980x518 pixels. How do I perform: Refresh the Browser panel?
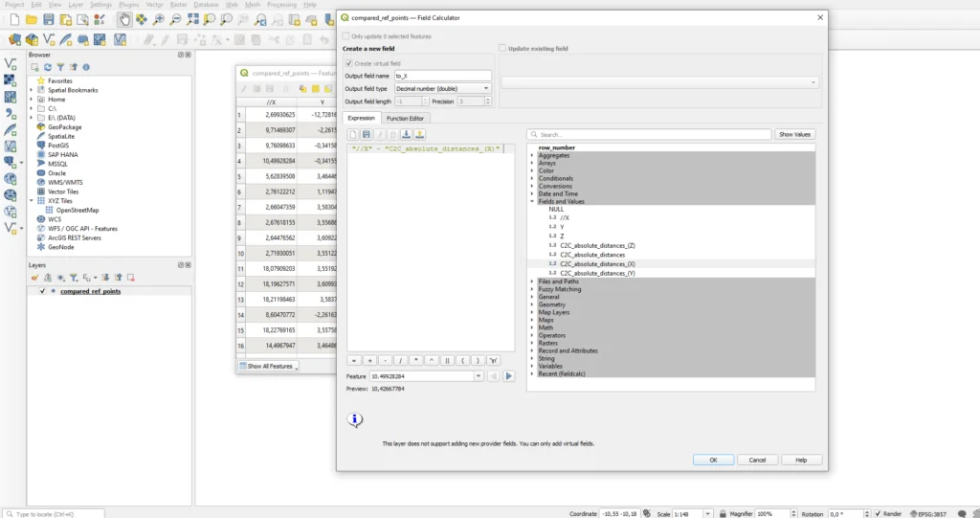pyautogui.click(x=48, y=67)
